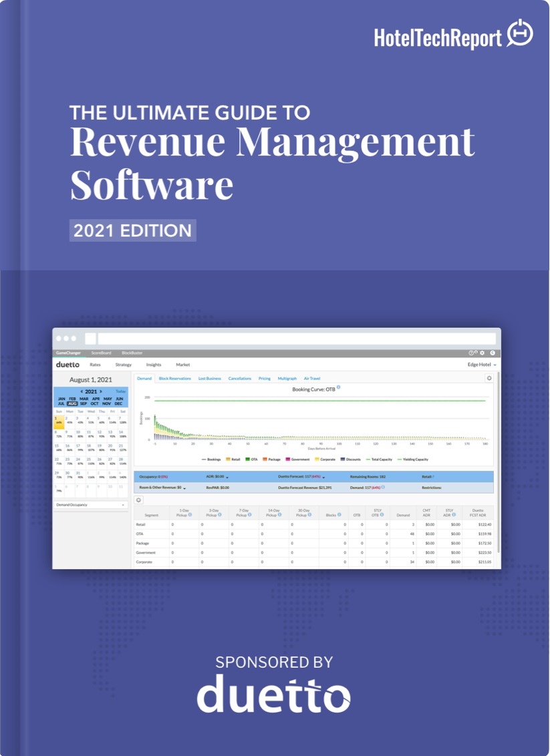Select August 1 in the calendar
This screenshot has height=756, width=550.
[x=59, y=422]
